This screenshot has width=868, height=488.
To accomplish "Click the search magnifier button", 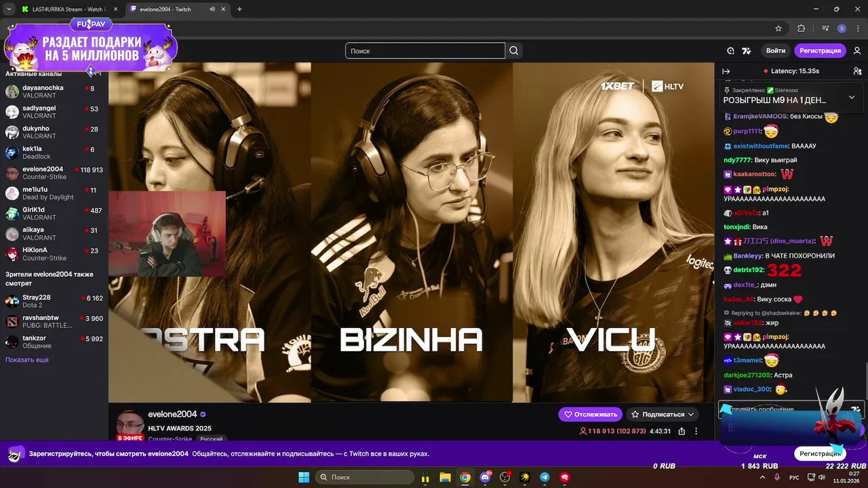I will click(514, 51).
